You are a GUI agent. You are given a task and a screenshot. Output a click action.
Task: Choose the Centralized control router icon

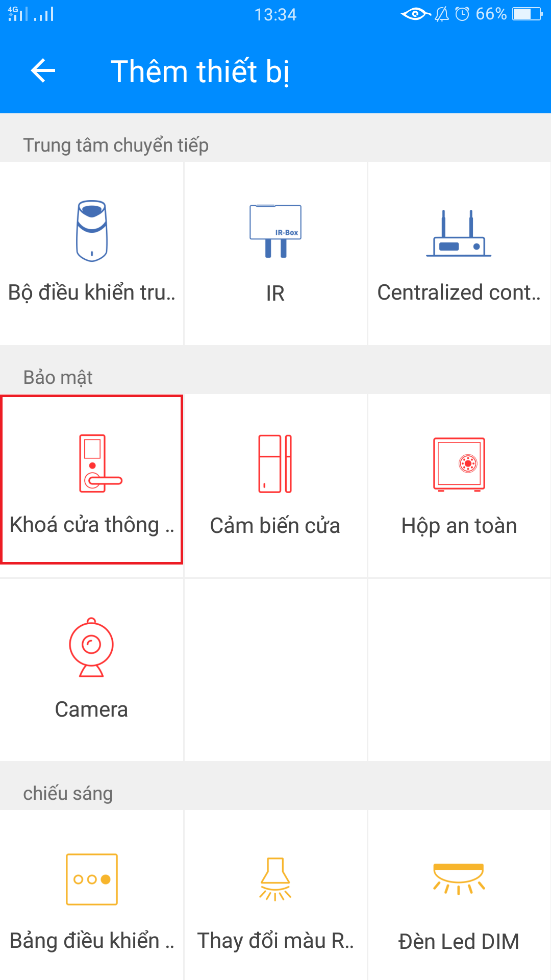tap(459, 234)
